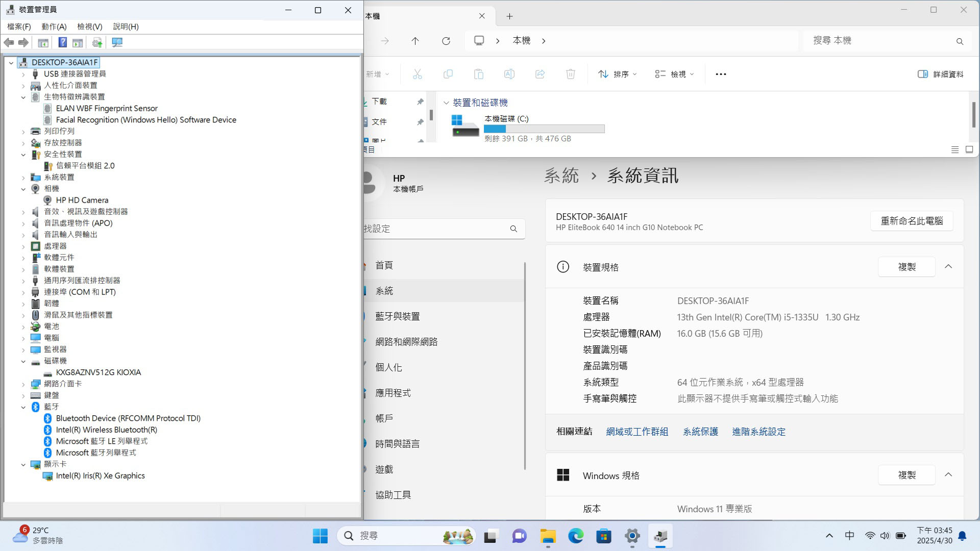Click 複製 button for 裝置規格
This screenshot has height=551, width=980.
click(x=906, y=267)
